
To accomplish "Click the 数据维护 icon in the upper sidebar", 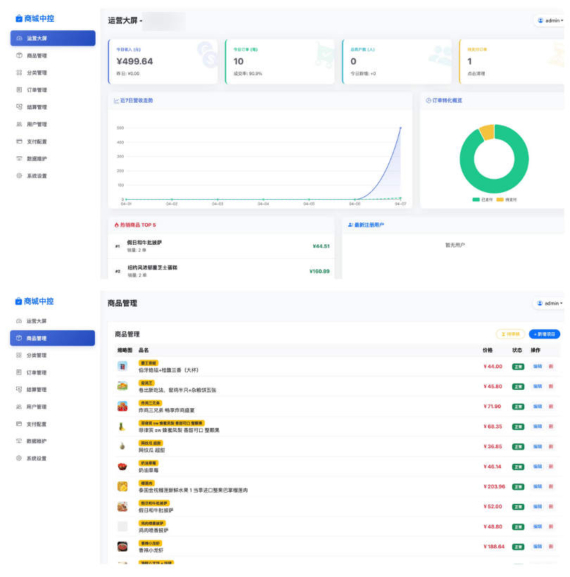I will (20, 158).
